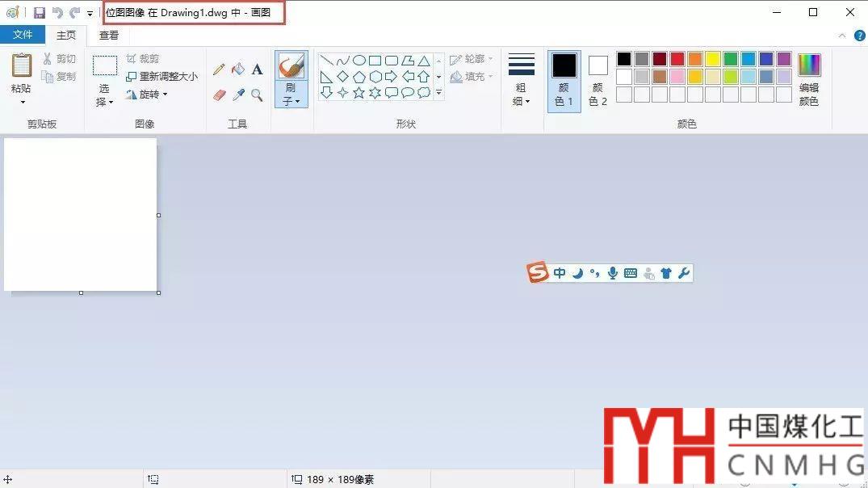Toggle punctuation mode on Sogou bar

(x=594, y=273)
